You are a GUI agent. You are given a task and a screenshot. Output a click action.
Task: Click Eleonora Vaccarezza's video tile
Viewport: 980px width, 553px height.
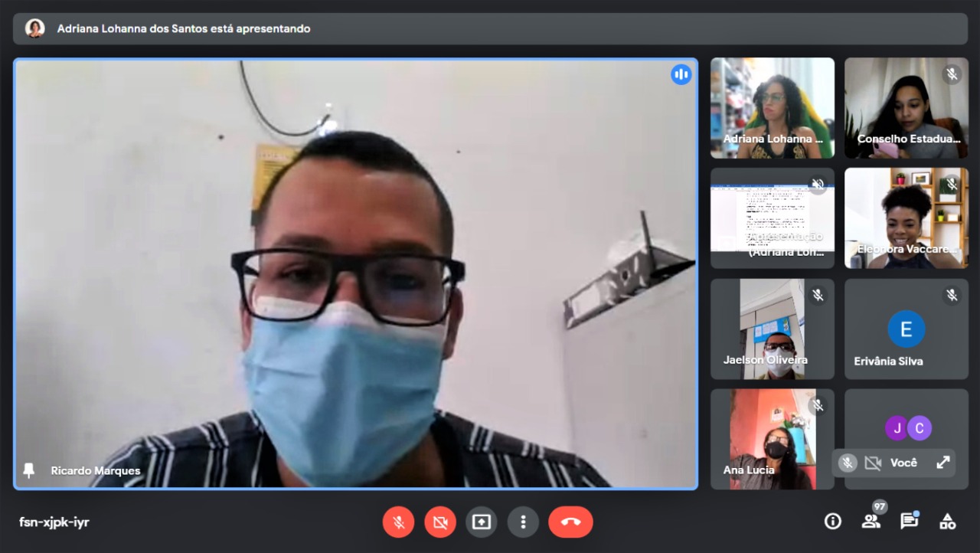coord(906,218)
